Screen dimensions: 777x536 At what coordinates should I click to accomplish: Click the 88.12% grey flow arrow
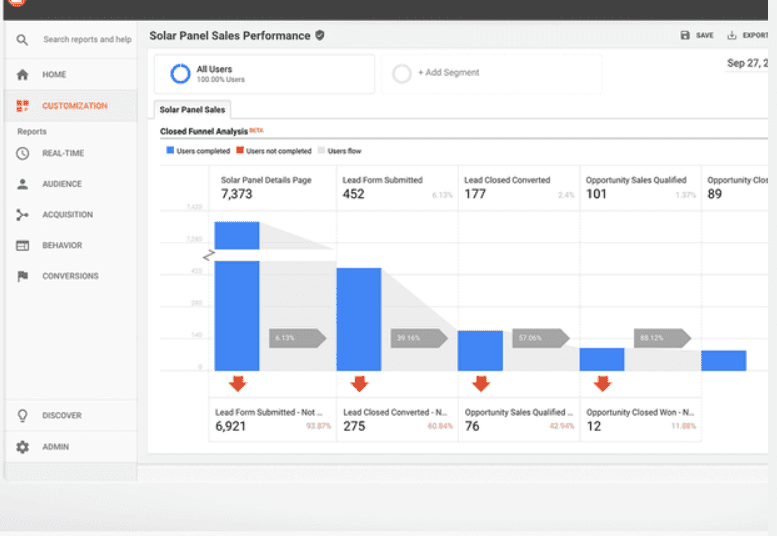pyautogui.click(x=662, y=338)
